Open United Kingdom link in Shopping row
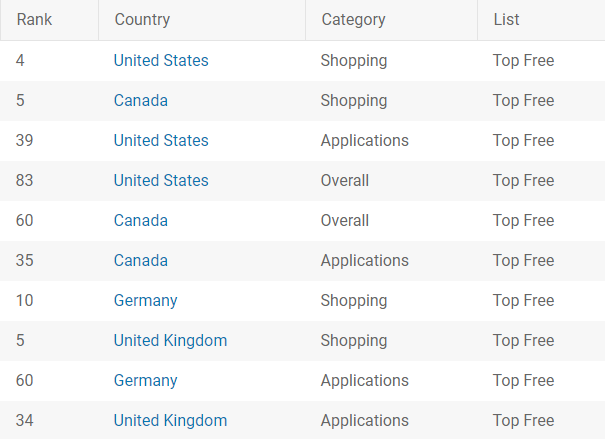Viewport: 605px width, 439px height. pyautogui.click(x=170, y=341)
